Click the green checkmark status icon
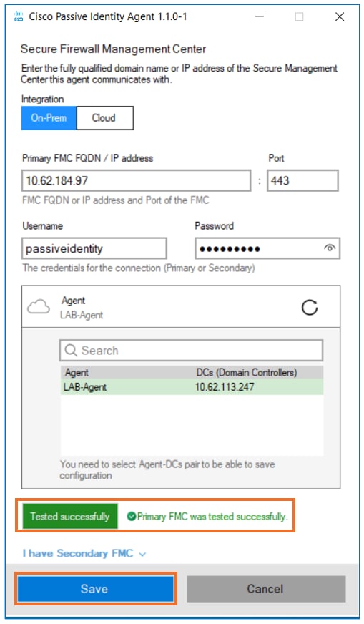The height and width of the screenshot is (624, 364). pyautogui.click(x=132, y=516)
